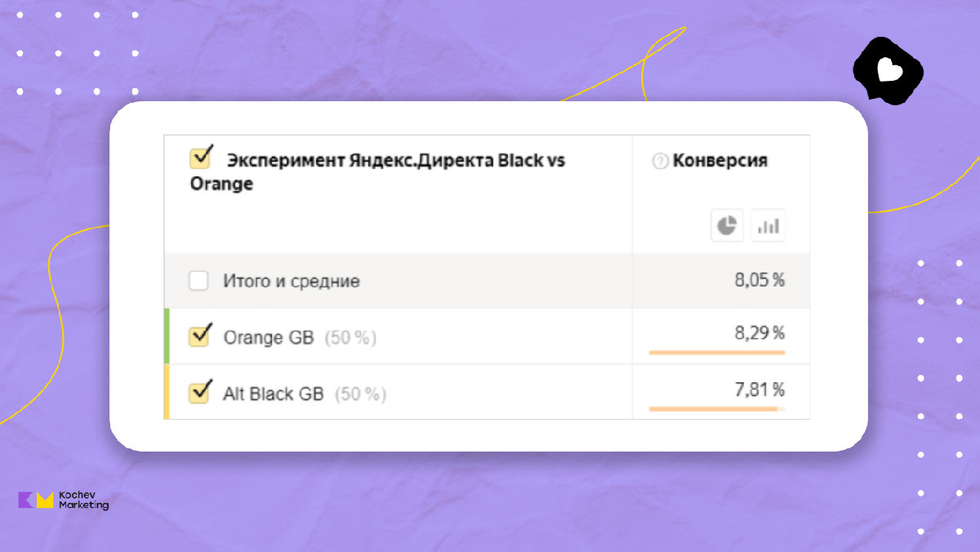Click the question mark help icon beside Конверсия
980x552 pixels.
(660, 162)
